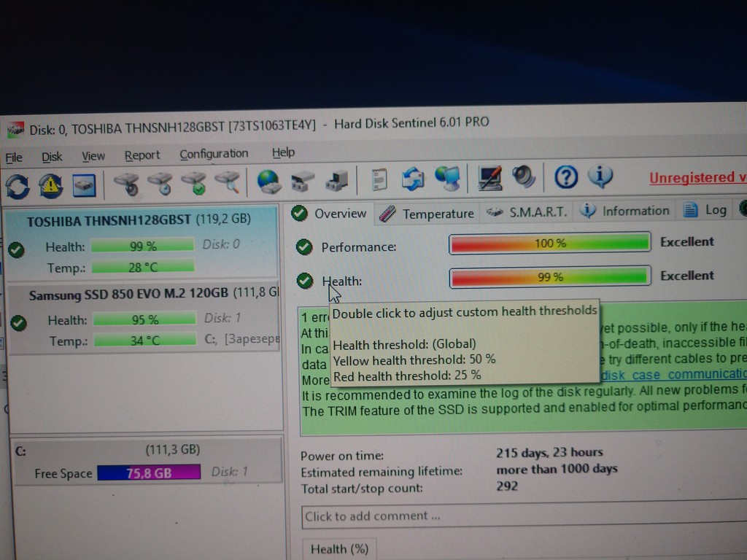Click green check icon beside Health label
Image resolution: width=747 pixels, height=560 pixels.
[x=305, y=281]
